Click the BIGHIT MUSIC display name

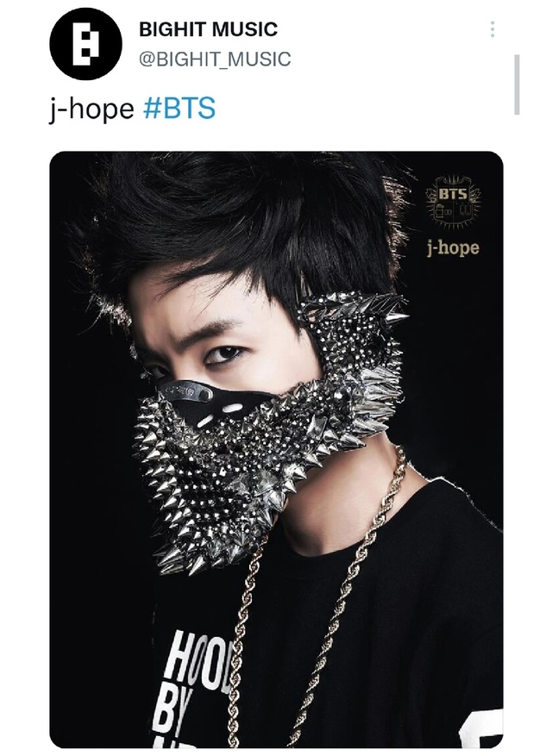tap(208, 29)
